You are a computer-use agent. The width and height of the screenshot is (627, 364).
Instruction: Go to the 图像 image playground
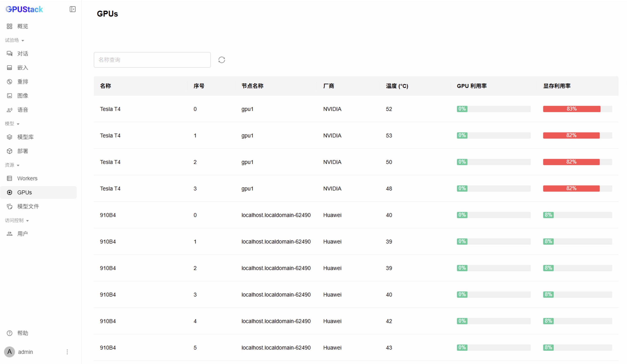tap(23, 96)
